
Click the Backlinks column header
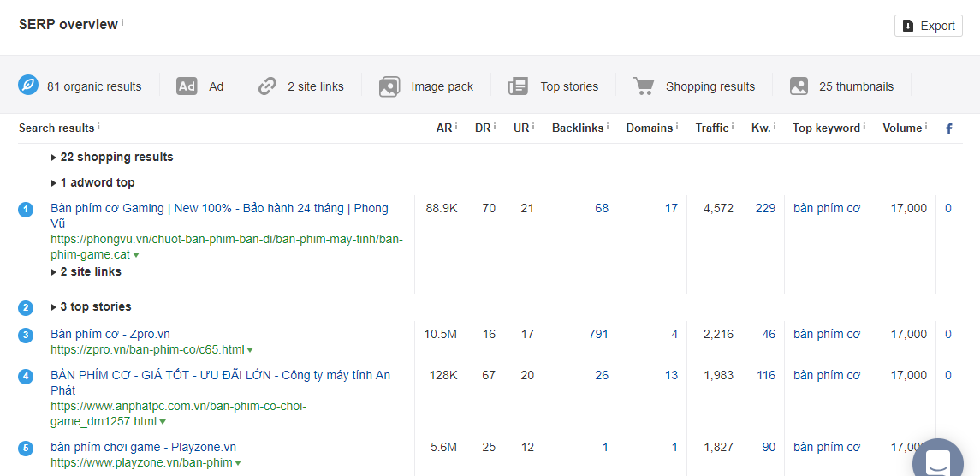pos(578,128)
